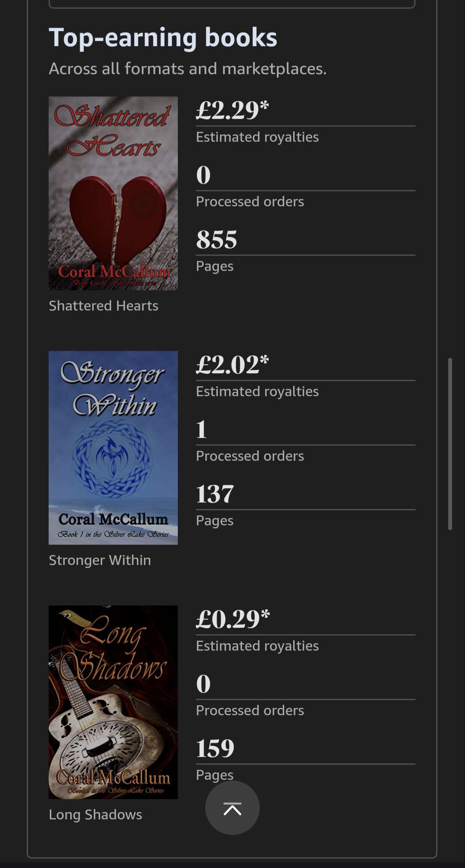
Task: Click the 159 pages count
Action: [215, 749]
